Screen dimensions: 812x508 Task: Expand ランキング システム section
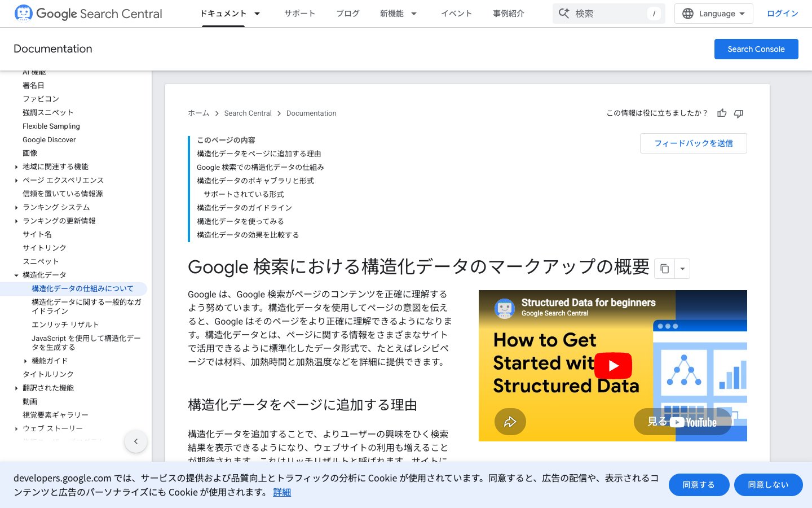coord(16,208)
